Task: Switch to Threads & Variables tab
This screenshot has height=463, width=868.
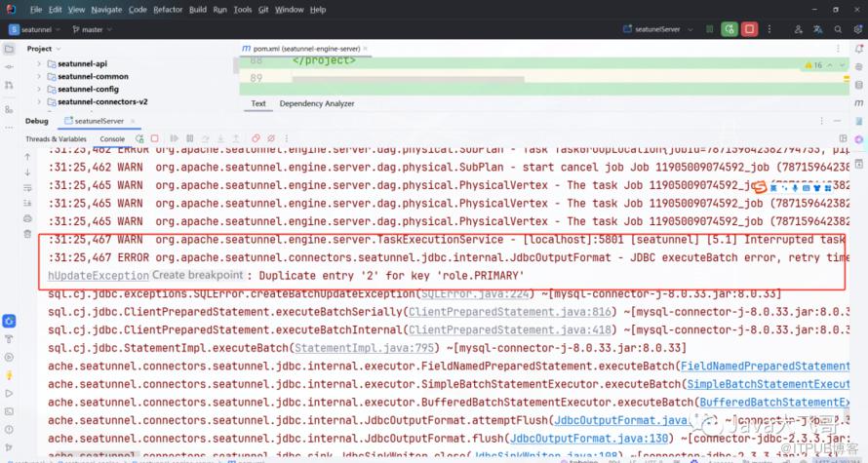Action: coord(56,138)
